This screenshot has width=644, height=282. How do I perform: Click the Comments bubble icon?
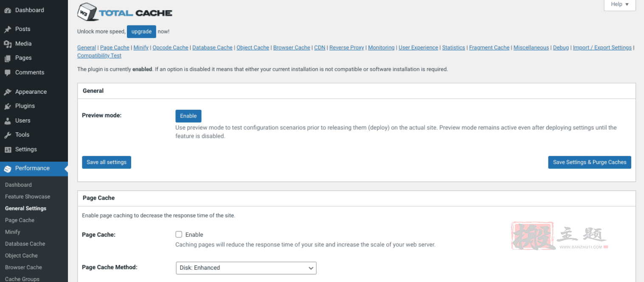8,73
